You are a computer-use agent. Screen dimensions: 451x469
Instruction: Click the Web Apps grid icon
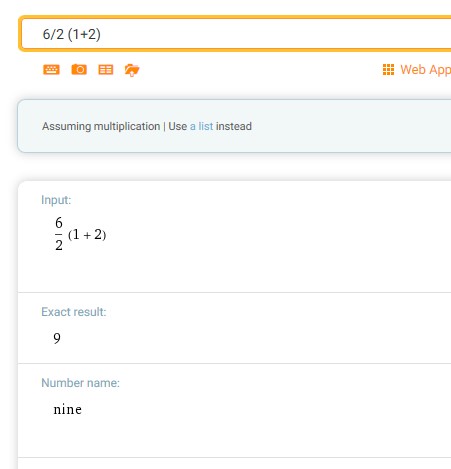pyautogui.click(x=388, y=70)
